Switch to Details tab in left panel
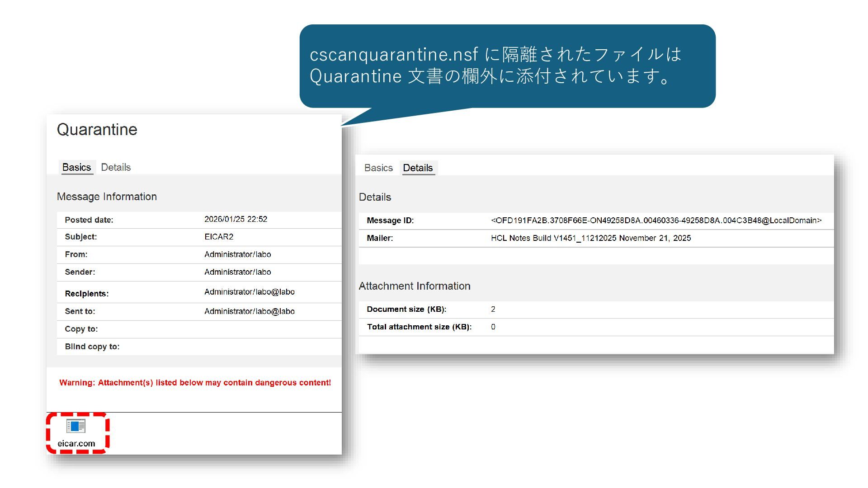Screen dimensions: 868x488 pyautogui.click(x=116, y=167)
